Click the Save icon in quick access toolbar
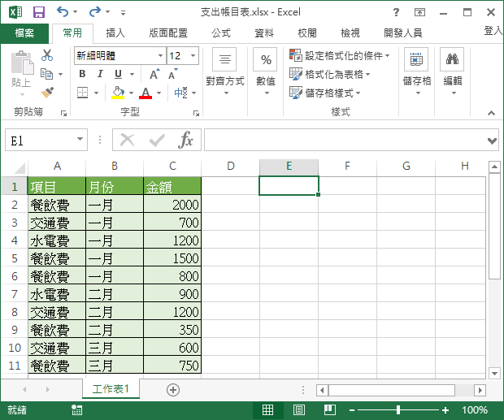Image resolution: width=504 pixels, height=420 pixels. 39,12
